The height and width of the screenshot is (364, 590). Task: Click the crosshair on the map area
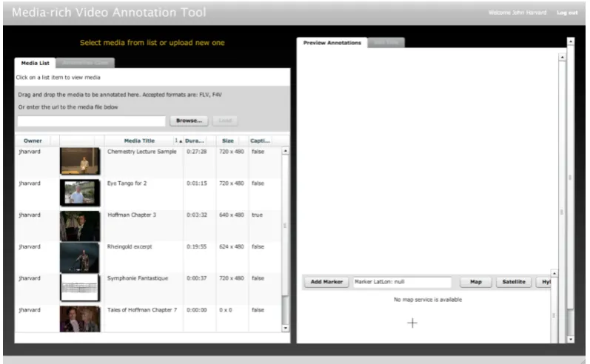click(x=412, y=323)
